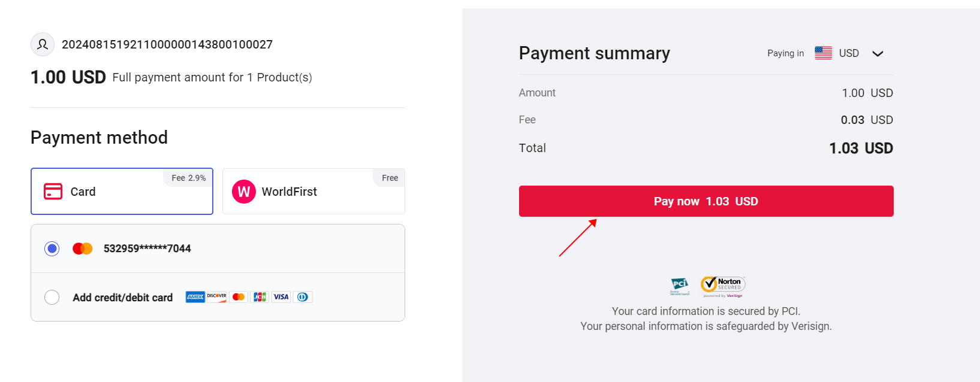980x382 pixels.
Task: Click the WorldFirst W logo
Action: tap(243, 192)
